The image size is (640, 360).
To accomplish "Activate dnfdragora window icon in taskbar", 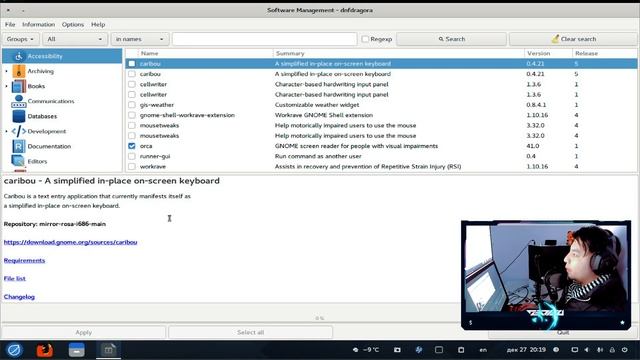I will (x=108, y=350).
